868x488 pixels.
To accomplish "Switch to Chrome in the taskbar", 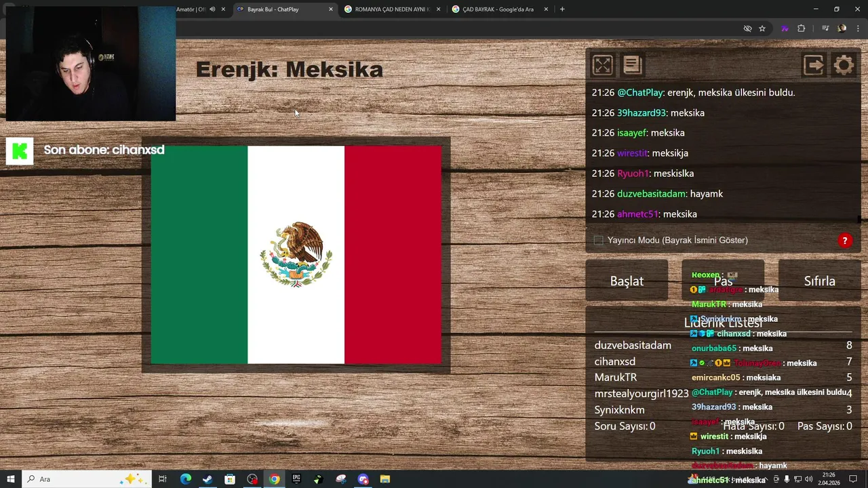I will (274, 479).
